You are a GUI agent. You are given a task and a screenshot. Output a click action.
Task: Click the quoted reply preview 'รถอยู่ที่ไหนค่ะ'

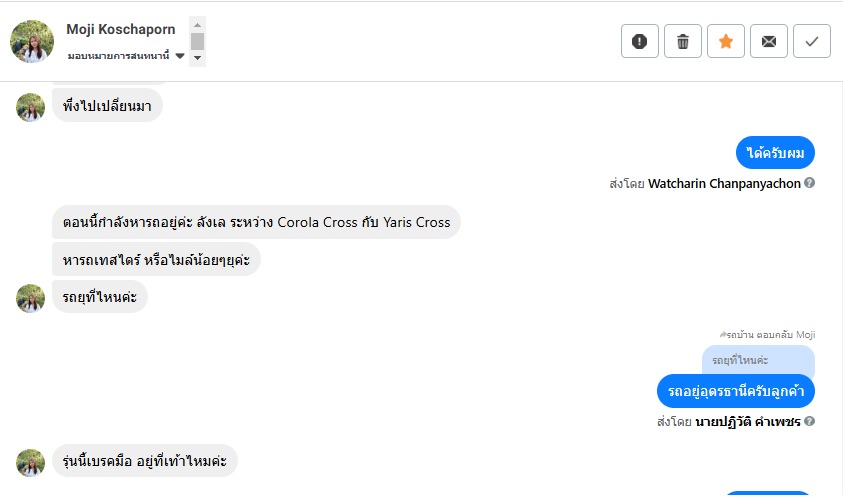pos(758,360)
